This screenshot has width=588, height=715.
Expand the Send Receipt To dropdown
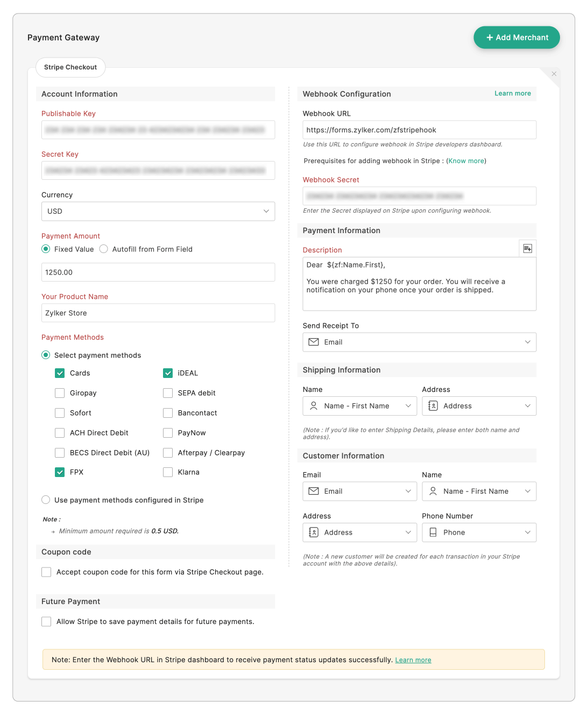[527, 342]
